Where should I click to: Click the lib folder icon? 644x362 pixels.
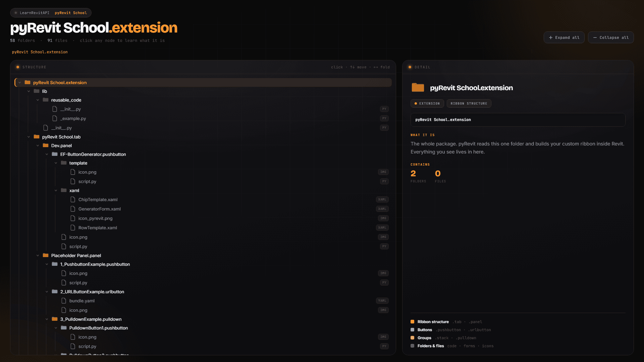[37, 91]
